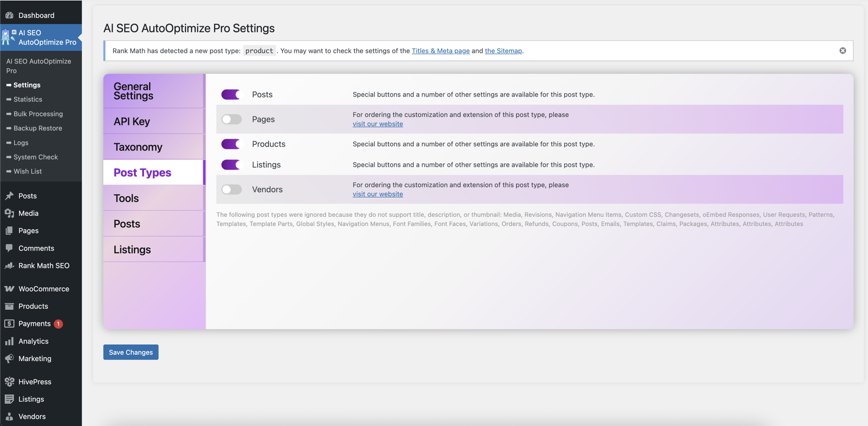Select the Post Types tab
The width and height of the screenshot is (868, 426).
(x=154, y=172)
